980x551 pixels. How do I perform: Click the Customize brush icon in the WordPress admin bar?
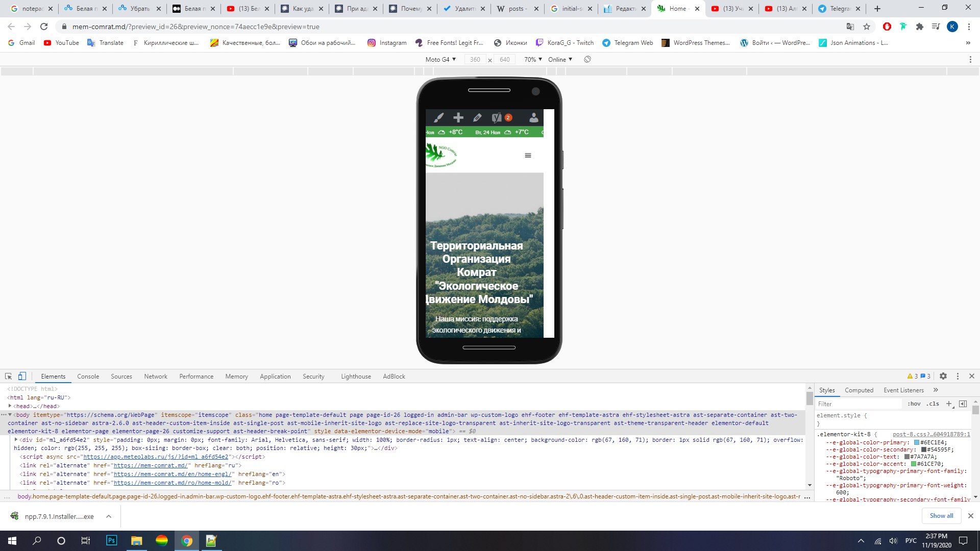point(438,118)
